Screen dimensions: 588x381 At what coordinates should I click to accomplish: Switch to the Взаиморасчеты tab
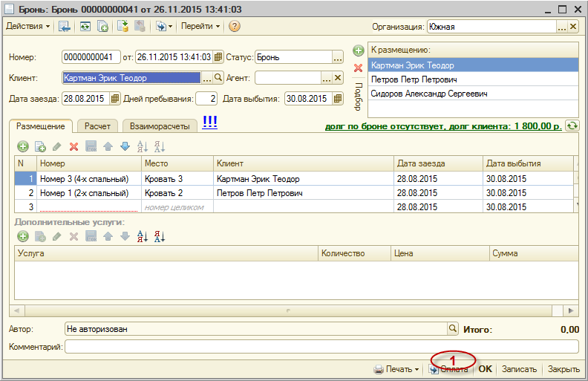(x=160, y=126)
